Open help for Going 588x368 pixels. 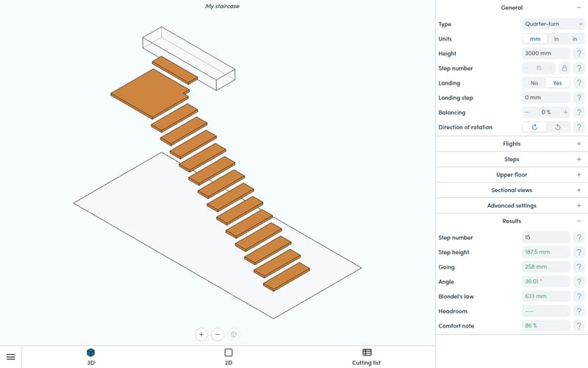[579, 266]
